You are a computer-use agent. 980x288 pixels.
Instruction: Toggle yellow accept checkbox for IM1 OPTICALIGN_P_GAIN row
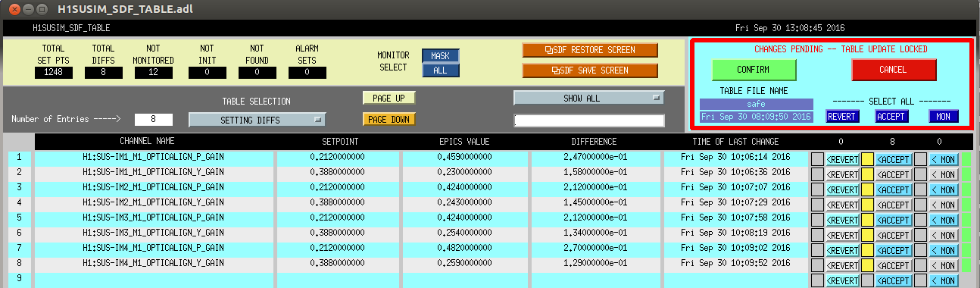point(867,159)
